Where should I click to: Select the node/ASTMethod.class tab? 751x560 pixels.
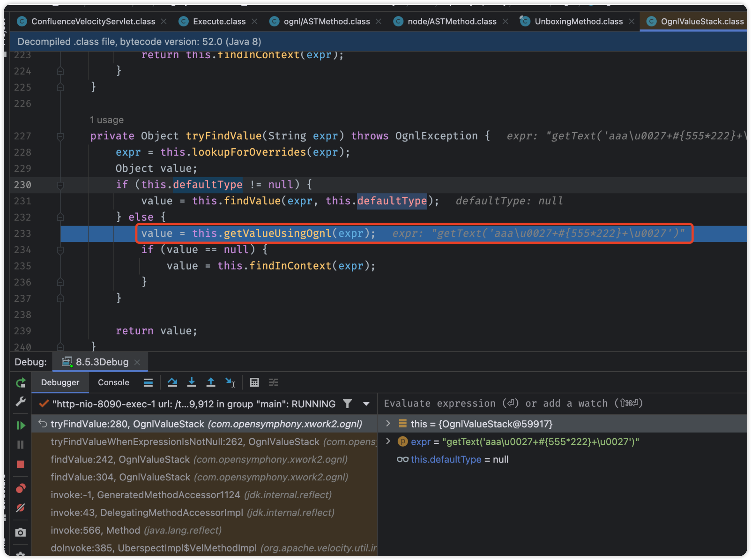pos(451,21)
